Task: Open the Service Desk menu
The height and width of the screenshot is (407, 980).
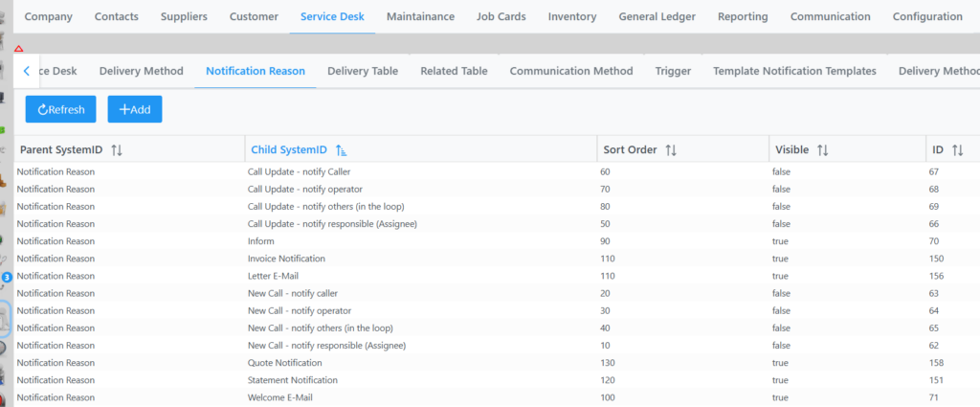Action: 332,16
